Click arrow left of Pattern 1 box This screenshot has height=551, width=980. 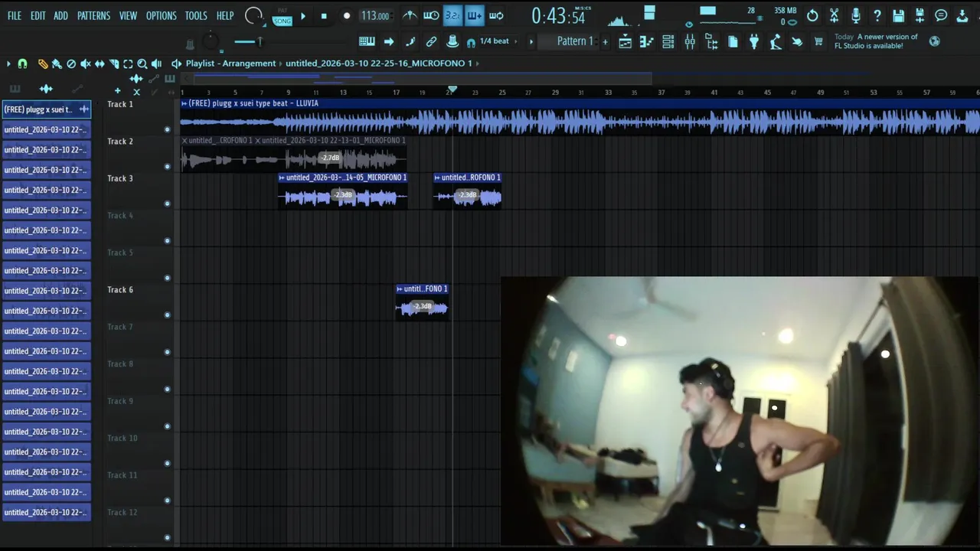click(x=531, y=41)
